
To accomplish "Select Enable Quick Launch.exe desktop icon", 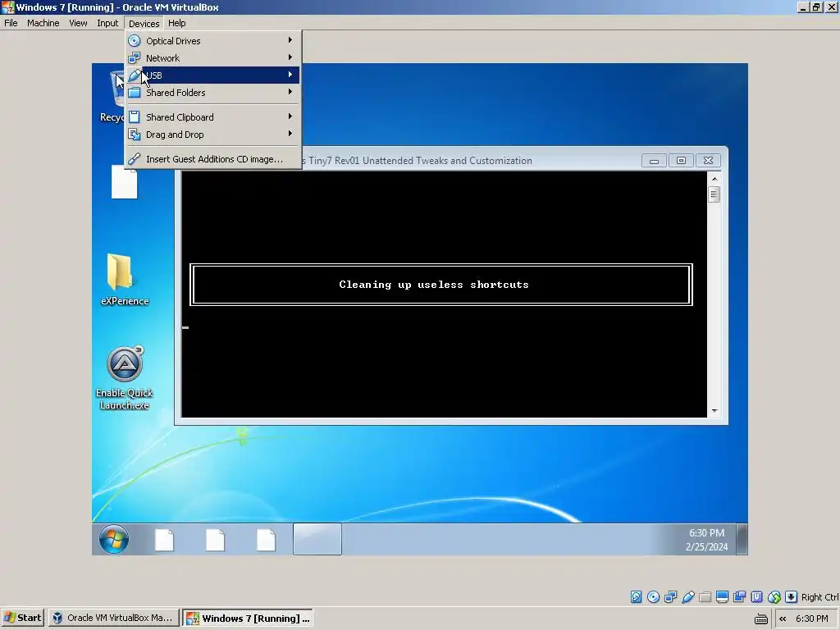I will [x=125, y=378].
